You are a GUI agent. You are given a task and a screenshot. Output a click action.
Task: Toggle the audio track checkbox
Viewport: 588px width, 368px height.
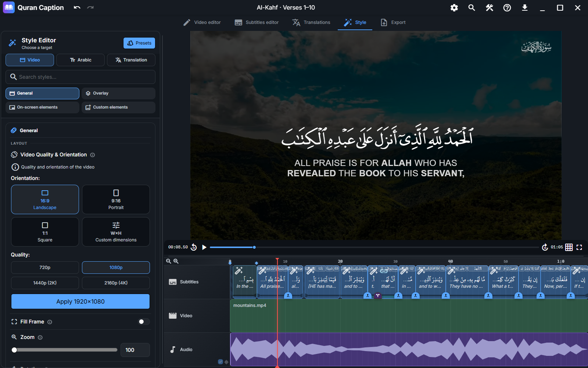point(220,362)
